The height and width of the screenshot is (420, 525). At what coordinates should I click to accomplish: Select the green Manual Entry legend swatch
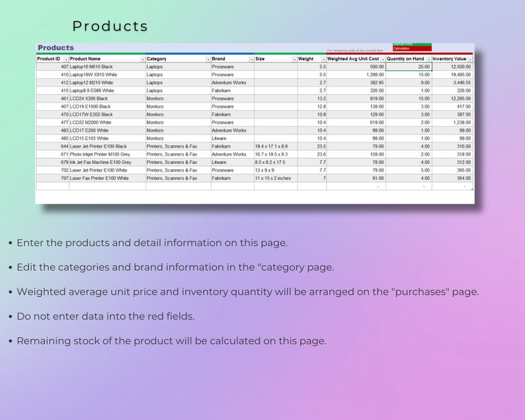[412, 44]
